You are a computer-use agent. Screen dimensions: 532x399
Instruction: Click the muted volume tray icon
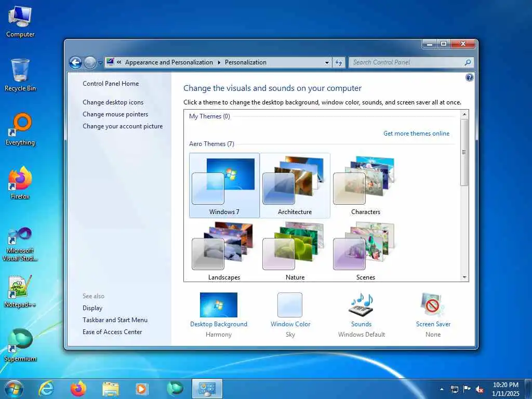tap(480, 390)
